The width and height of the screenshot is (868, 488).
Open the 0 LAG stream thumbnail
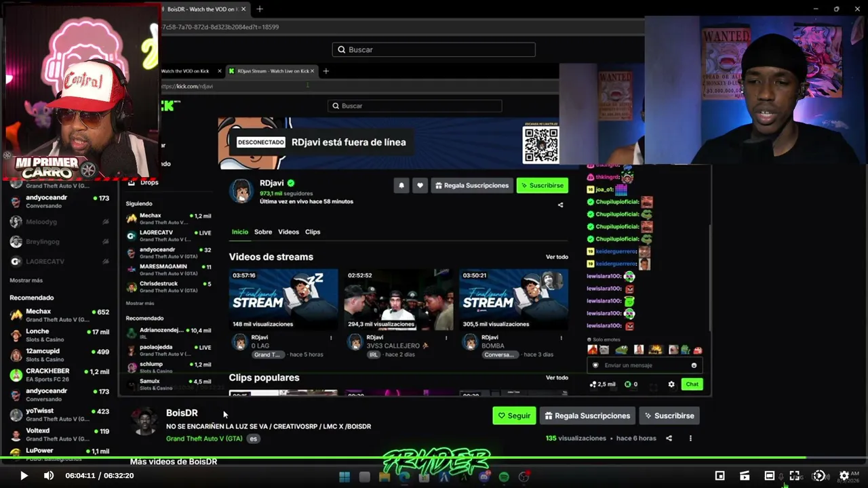[283, 300]
